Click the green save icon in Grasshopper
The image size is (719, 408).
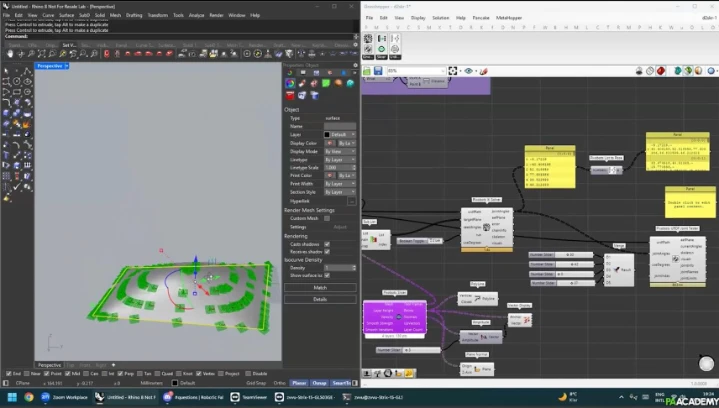coord(368,71)
